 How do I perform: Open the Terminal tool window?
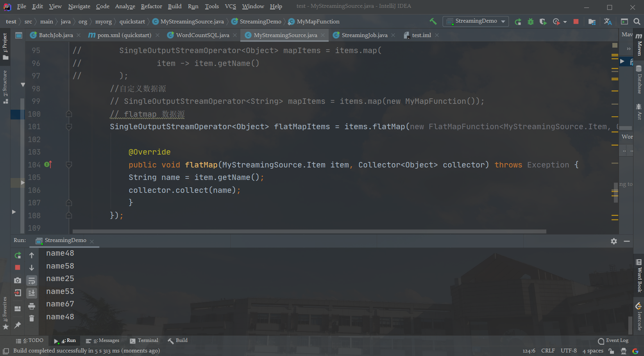tap(144, 340)
